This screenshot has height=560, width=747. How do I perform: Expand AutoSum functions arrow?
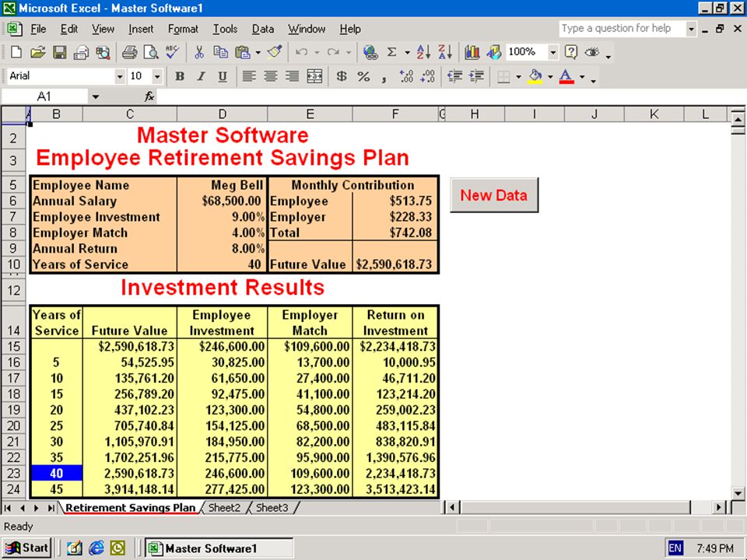click(407, 52)
